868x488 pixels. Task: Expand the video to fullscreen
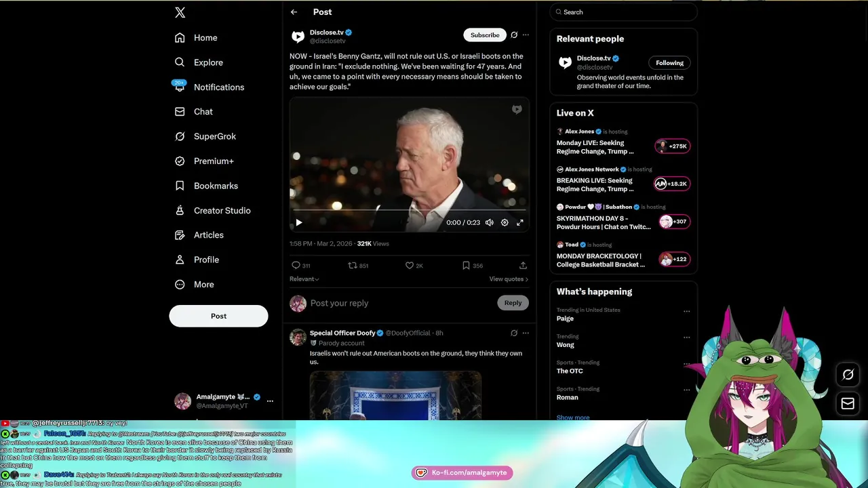520,222
